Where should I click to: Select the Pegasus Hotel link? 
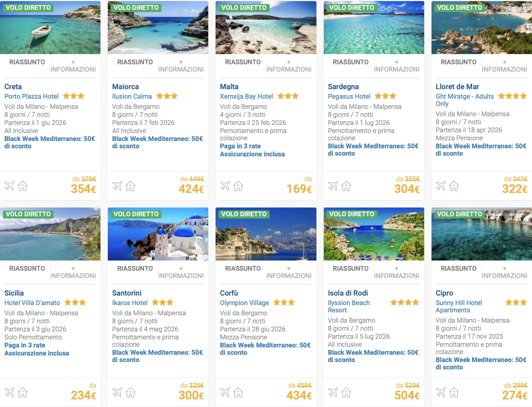[349, 96]
